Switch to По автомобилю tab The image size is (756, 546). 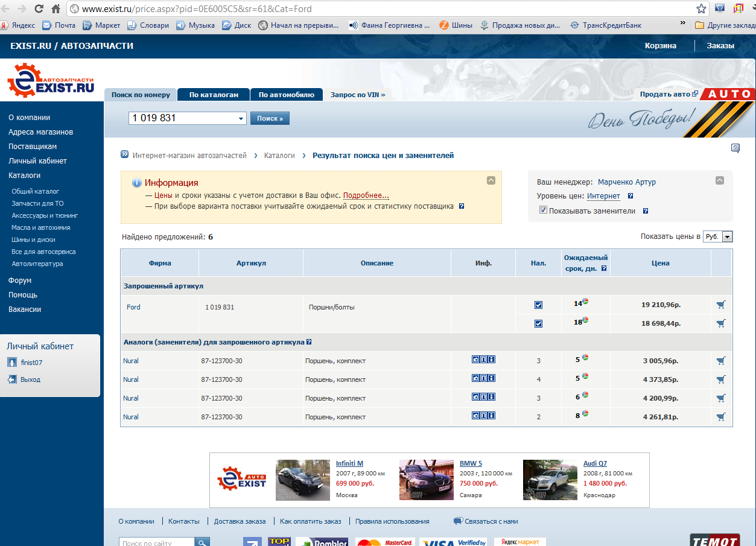[287, 95]
